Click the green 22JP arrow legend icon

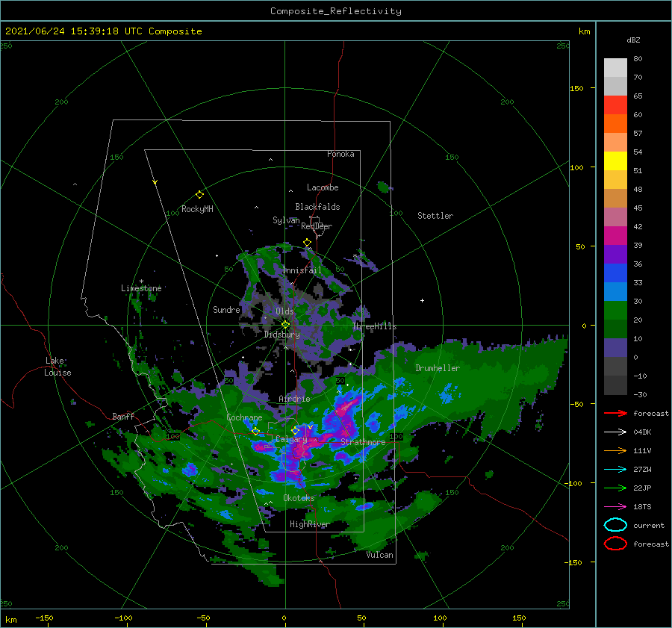(615, 488)
